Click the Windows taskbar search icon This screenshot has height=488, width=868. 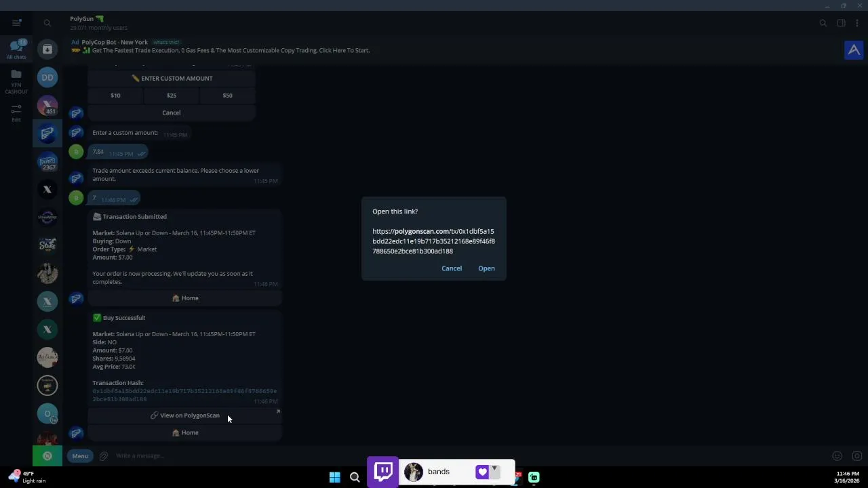click(355, 477)
